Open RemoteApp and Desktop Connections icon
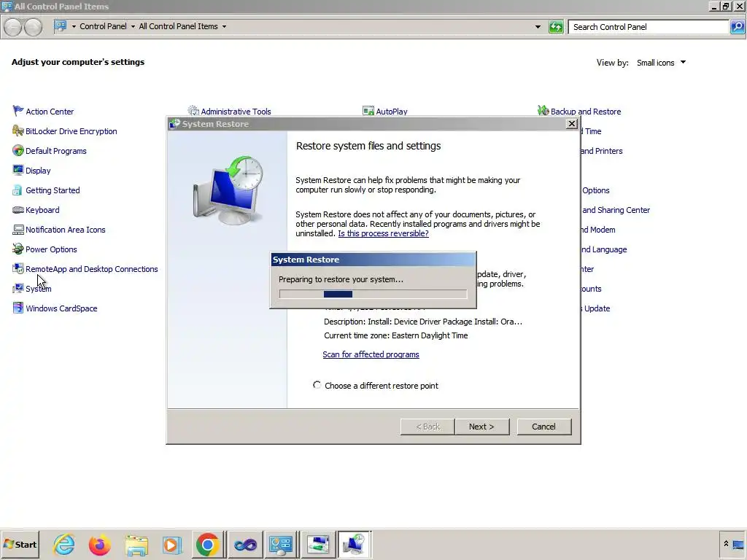 tap(18, 268)
